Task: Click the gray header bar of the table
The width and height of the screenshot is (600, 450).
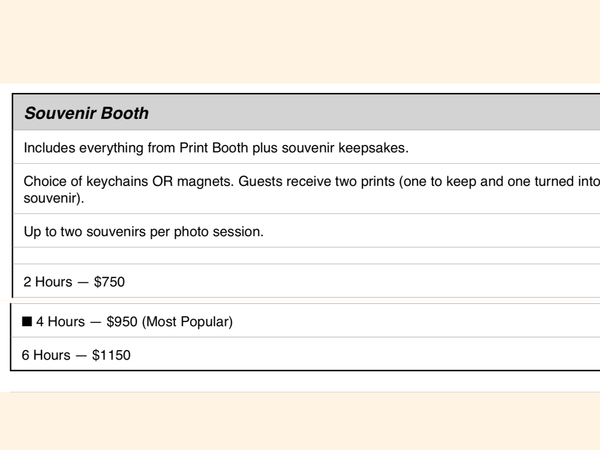Action: (x=307, y=113)
